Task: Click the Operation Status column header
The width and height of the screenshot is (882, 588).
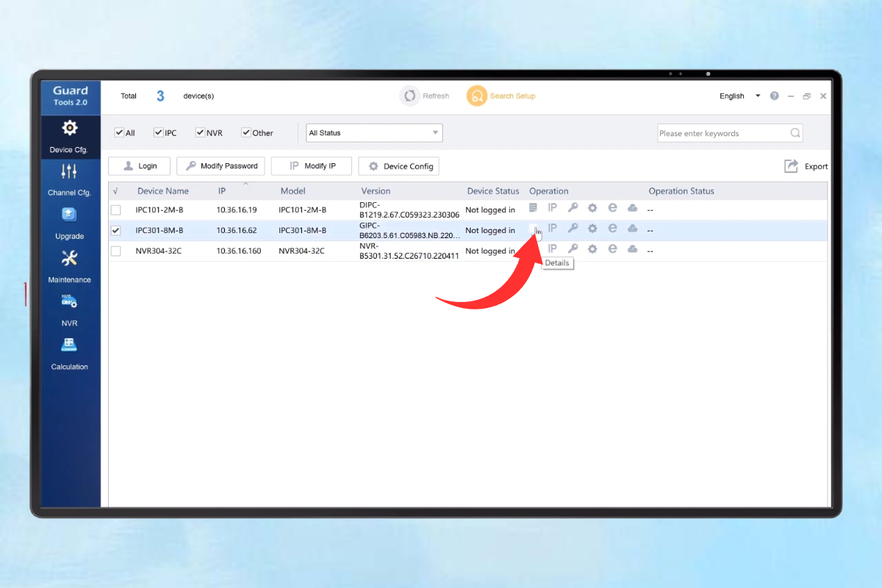Action: [x=681, y=191]
